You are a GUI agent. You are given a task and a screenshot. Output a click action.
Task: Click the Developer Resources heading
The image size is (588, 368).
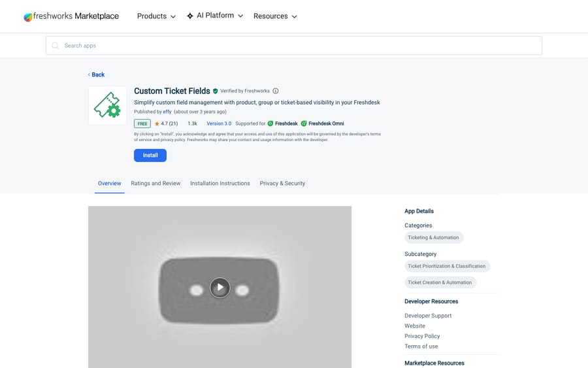(431, 301)
